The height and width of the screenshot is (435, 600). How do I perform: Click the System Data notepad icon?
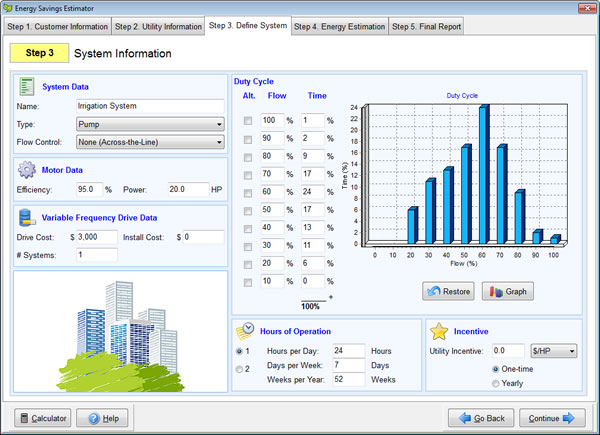click(x=28, y=86)
